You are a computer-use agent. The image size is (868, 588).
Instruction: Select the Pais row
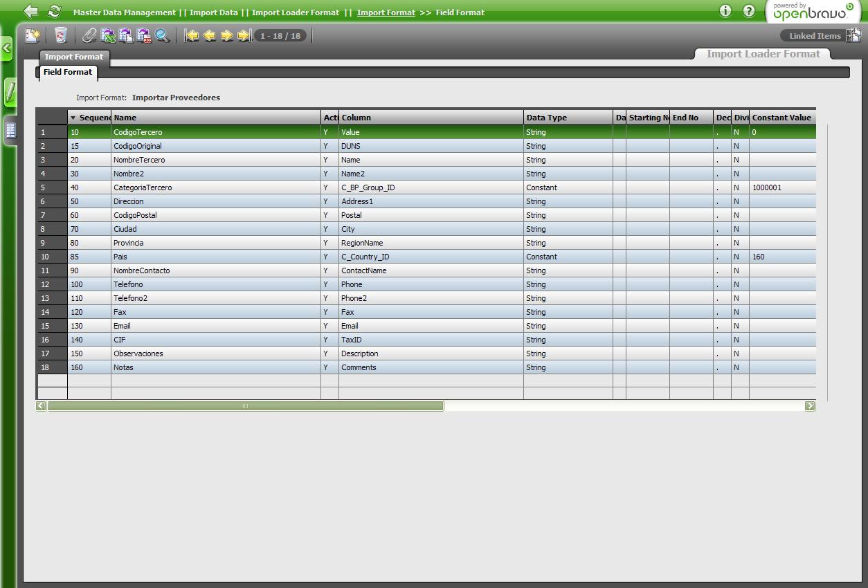tap(426, 257)
